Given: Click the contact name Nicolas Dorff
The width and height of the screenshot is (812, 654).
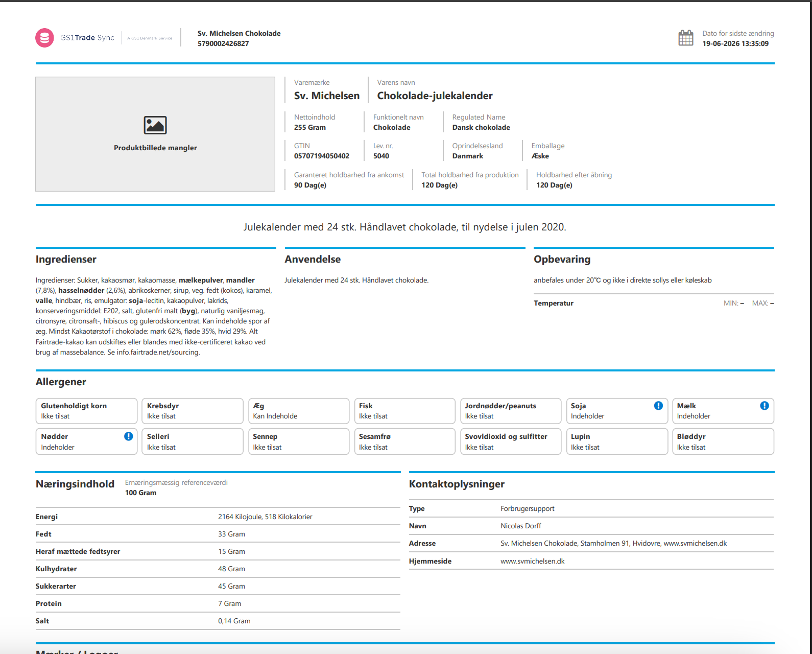Looking at the screenshot, I should 520,526.
